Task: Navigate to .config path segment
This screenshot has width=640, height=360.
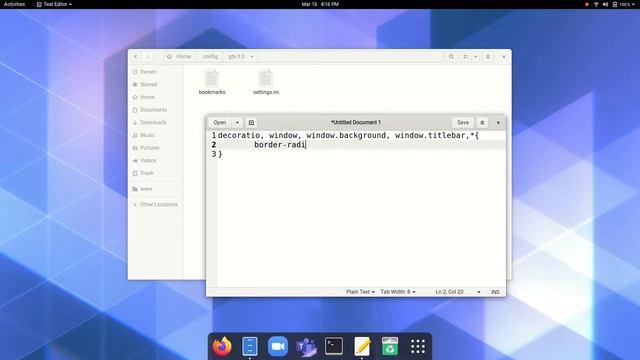Action: tap(210, 57)
